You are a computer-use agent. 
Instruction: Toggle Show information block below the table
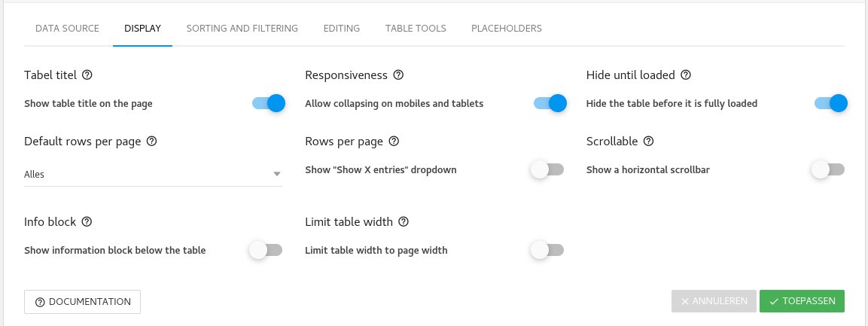point(266,250)
